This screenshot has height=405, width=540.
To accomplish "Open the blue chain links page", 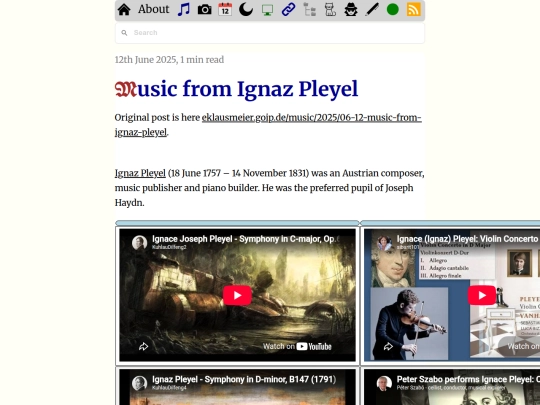I will (288, 10).
